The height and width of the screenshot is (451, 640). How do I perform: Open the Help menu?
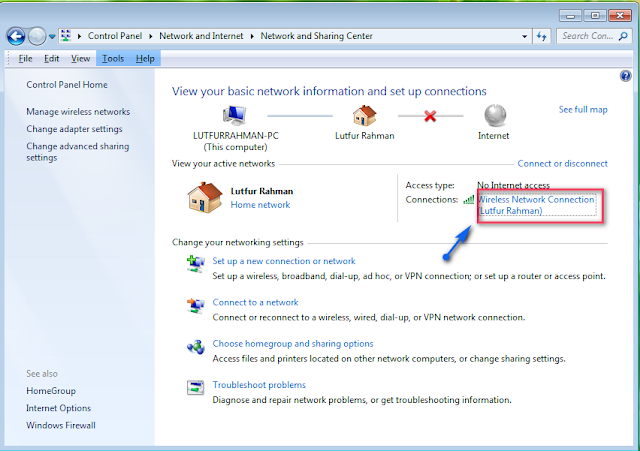click(x=145, y=59)
